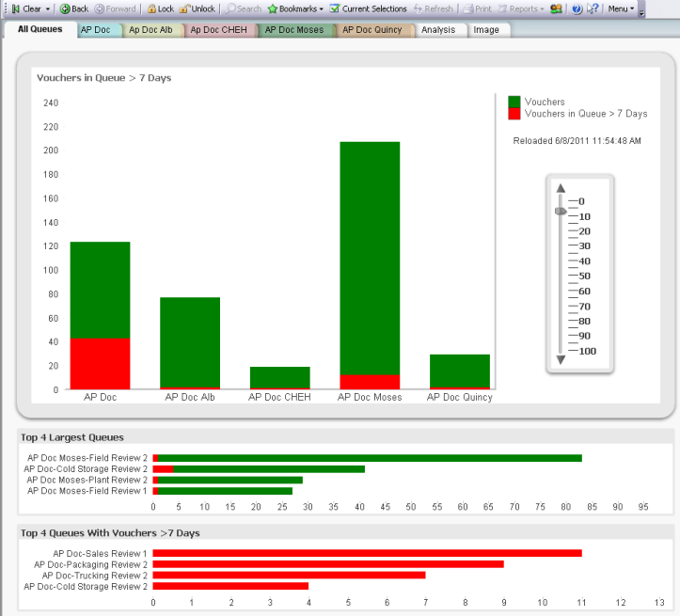This screenshot has width=680, height=616.
Task: Click the green Vouchers legend swatch
Action: coord(514,102)
